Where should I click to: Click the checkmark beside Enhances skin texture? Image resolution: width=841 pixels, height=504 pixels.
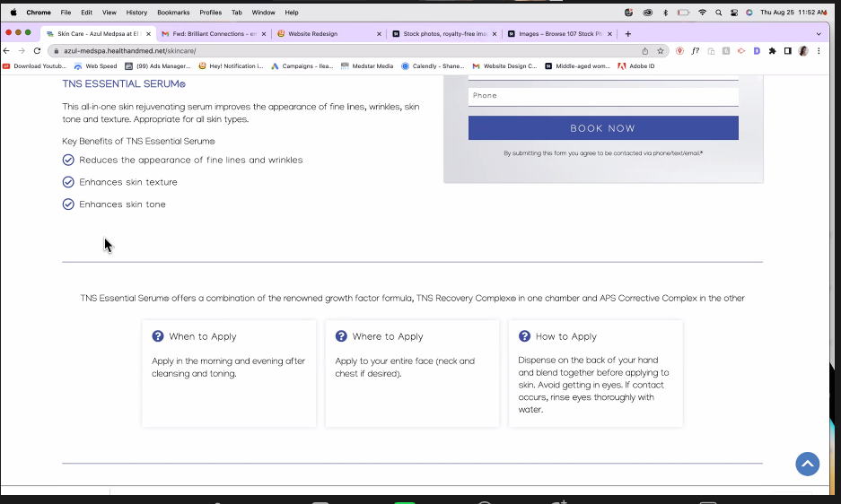[68, 182]
